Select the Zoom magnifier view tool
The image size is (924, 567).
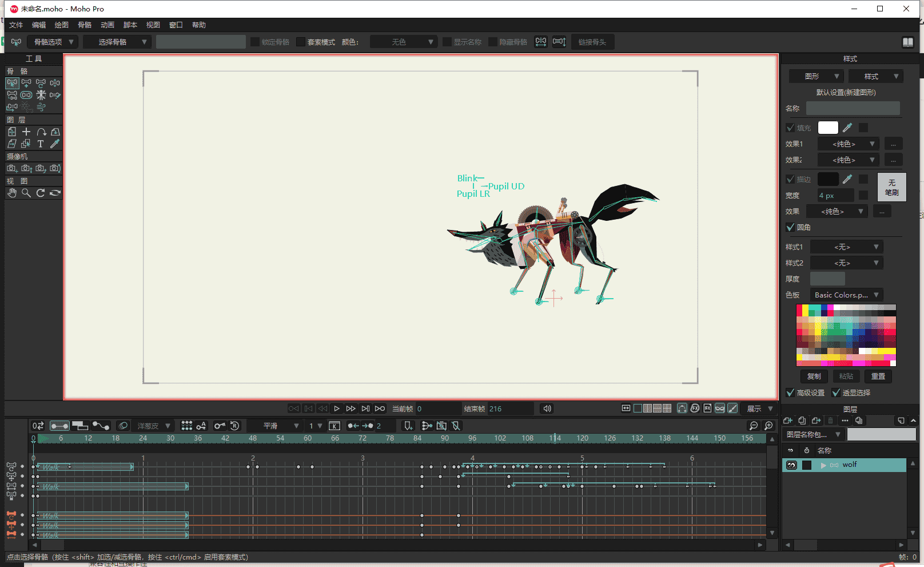[x=26, y=193]
